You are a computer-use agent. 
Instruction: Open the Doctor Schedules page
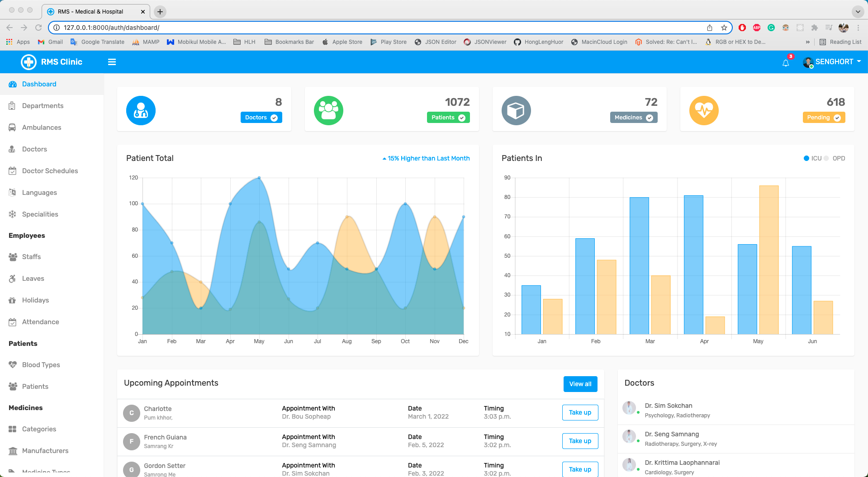(x=50, y=170)
